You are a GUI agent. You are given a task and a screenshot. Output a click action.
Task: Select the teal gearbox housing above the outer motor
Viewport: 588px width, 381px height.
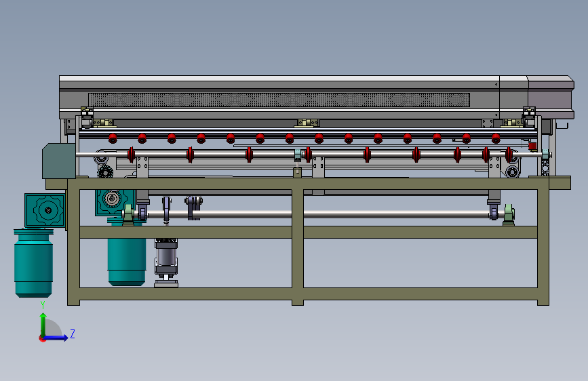(x=45, y=210)
